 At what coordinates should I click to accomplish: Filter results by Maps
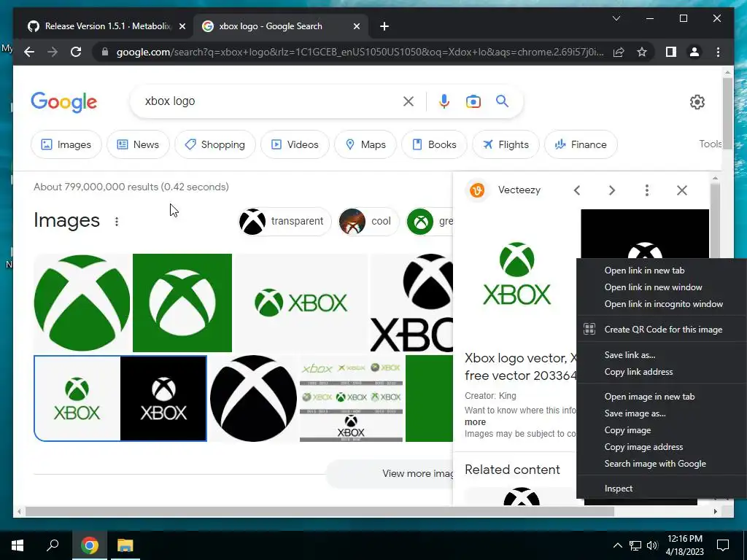[365, 144]
